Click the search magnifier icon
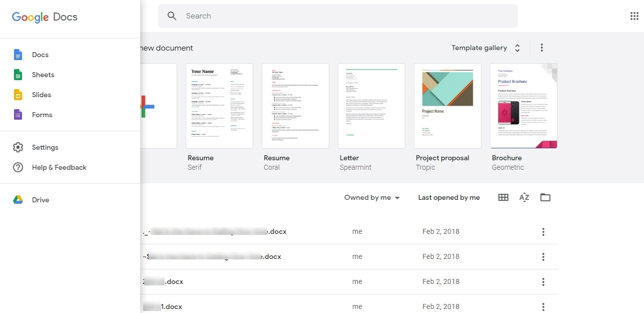 tap(172, 16)
